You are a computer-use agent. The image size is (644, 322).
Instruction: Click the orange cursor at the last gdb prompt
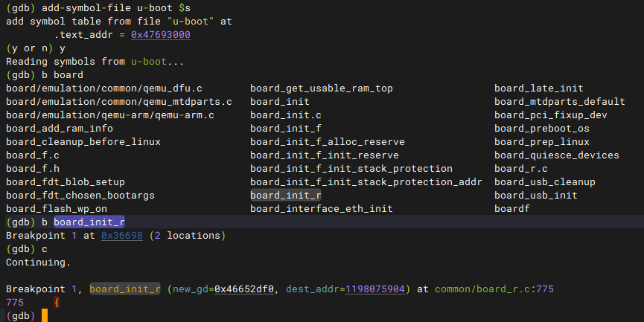pyautogui.click(x=45, y=316)
